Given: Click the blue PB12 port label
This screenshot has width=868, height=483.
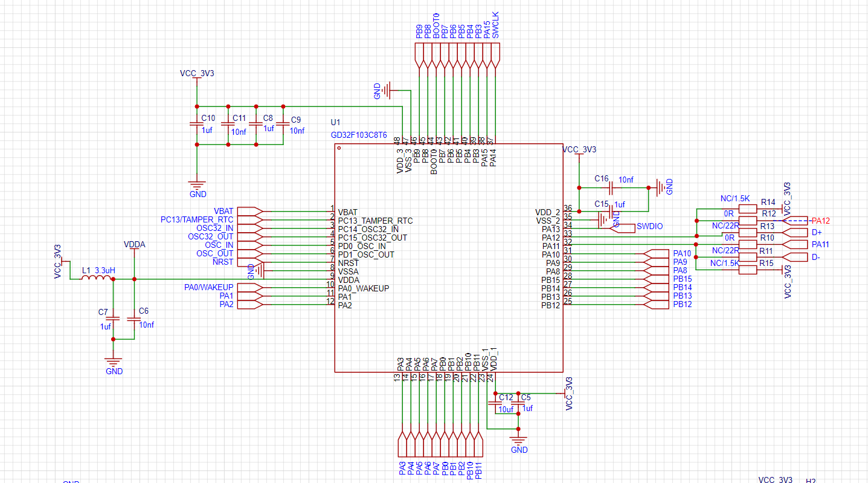Looking at the screenshot, I should [683, 304].
